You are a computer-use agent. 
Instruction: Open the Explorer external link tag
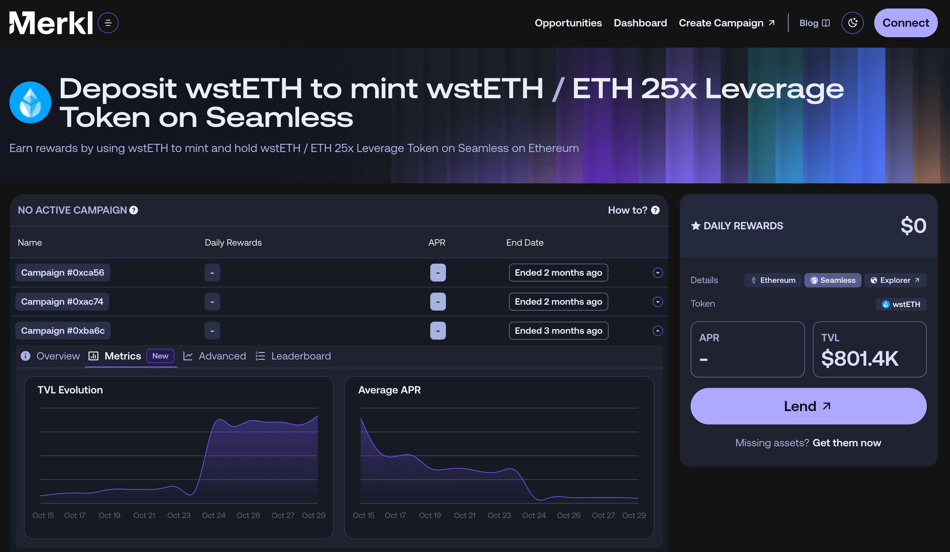(895, 280)
